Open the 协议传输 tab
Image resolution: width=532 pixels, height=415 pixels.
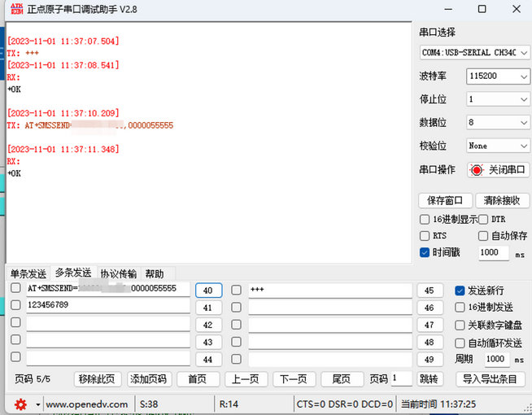(118, 273)
